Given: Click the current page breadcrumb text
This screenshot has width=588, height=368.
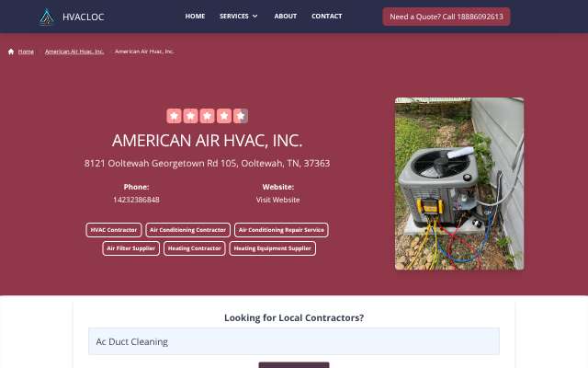Looking at the screenshot, I should (x=144, y=52).
